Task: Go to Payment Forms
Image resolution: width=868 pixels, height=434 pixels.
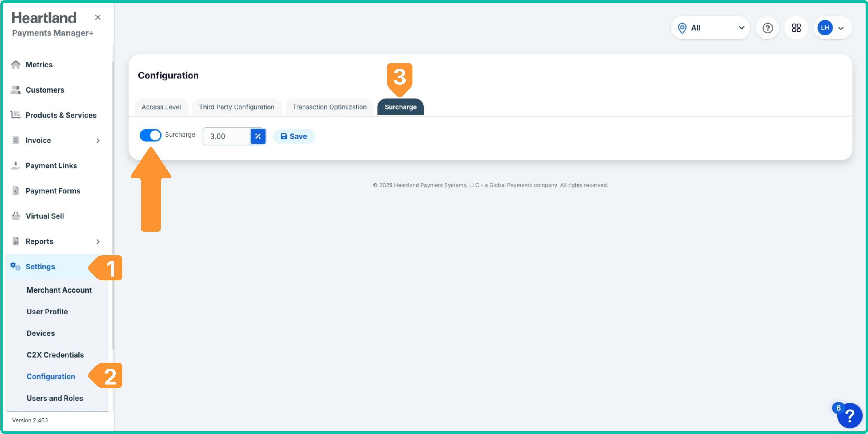Action: pyautogui.click(x=53, y=190)
